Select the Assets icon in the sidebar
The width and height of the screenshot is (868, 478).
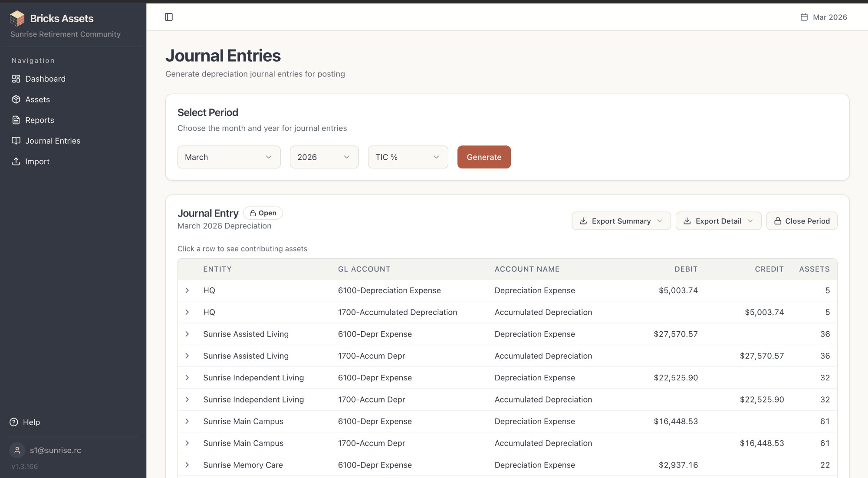[x=16, y=99]
